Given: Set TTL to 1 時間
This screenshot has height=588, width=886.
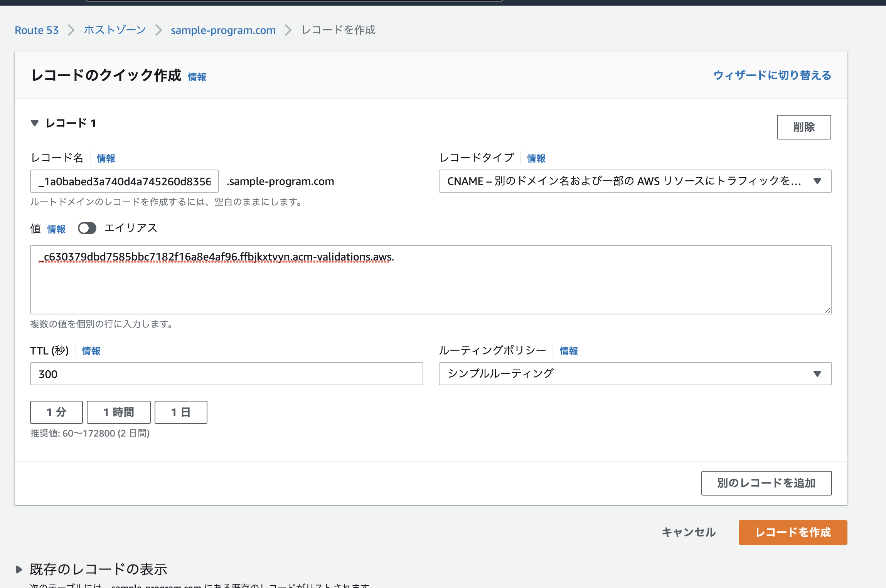Looking at the screenshot, I should (x=118, y=412).
